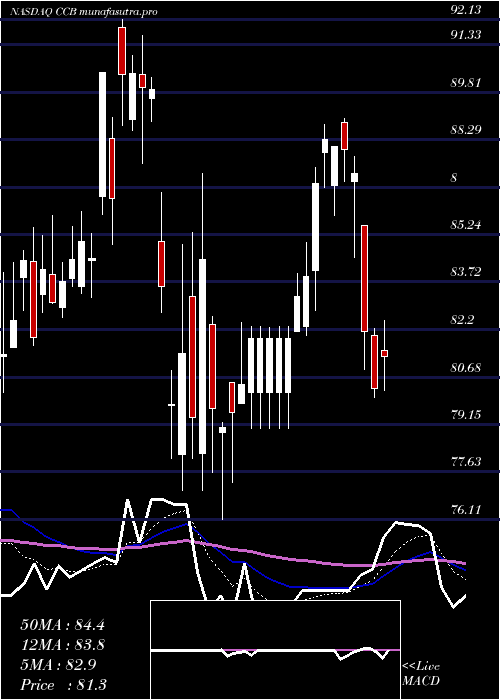This screenshot has width=500, height=700.
Task: Click the 92.13 price axis label
Action: [466, 10]
